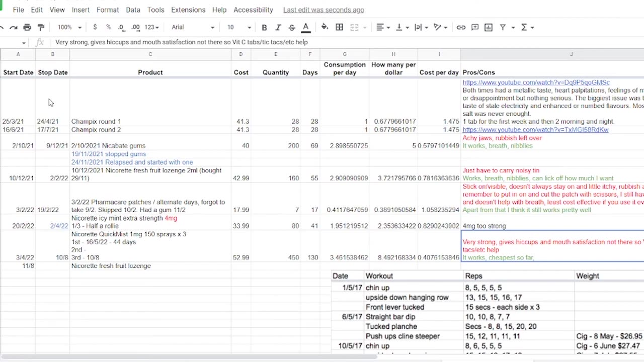This screenshot has height=362, width=644.
Task: Open horizontal align options
Action: [383, 27]
